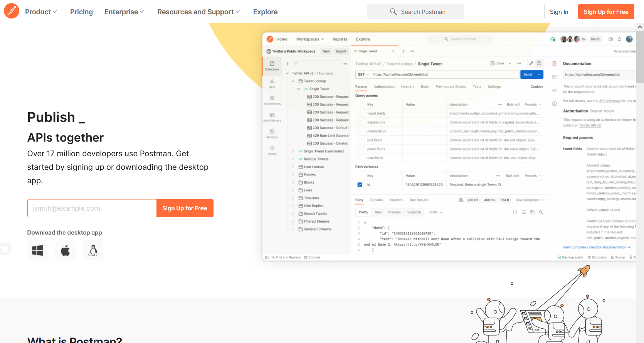Open the info icon in right rail
The image size is (644, 343).
pos(554,103)
